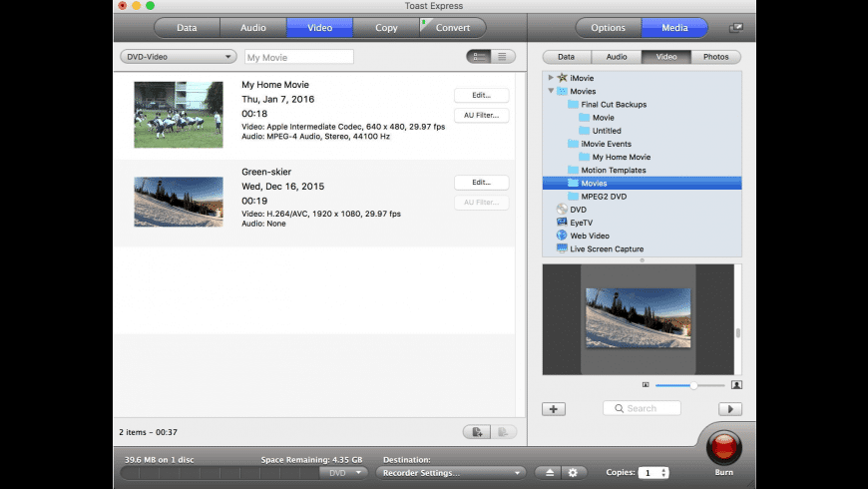Adjust the preview thumbnail size slider

(x=692, y=384)
